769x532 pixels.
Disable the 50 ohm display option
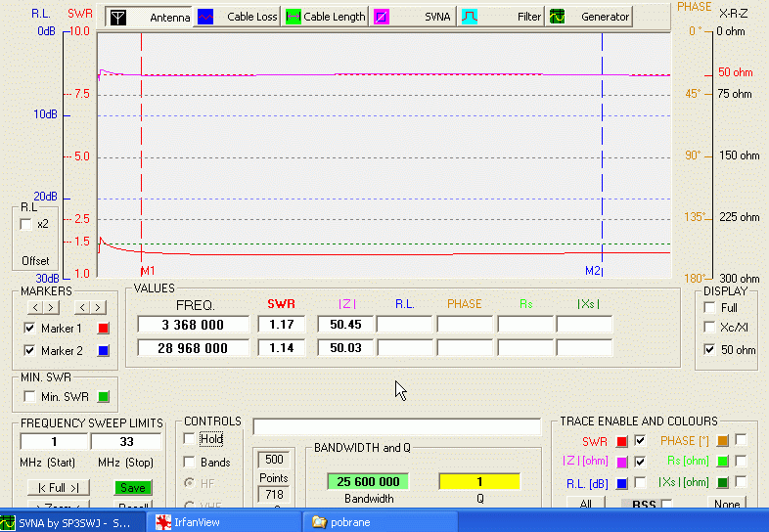(709, 350)
